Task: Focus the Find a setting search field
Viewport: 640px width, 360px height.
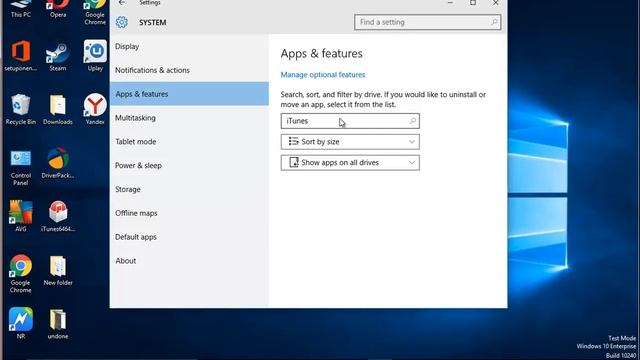Action: [x=427, y=22]
